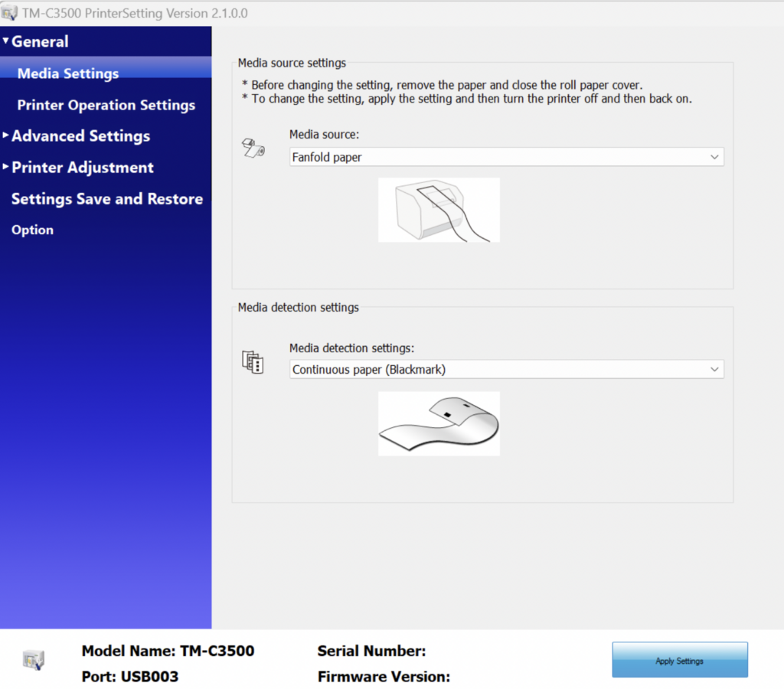Click the TM-C3500 app icon in title bar

pos(10,13)
